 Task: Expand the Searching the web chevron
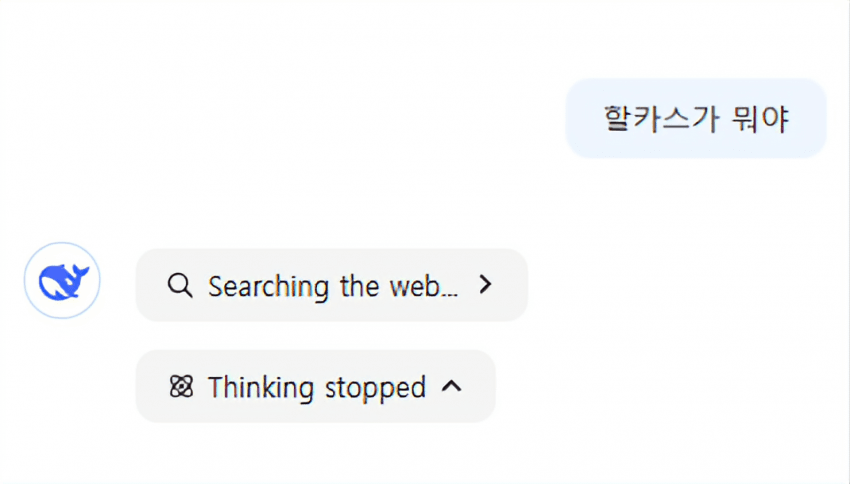pos(486,285)
